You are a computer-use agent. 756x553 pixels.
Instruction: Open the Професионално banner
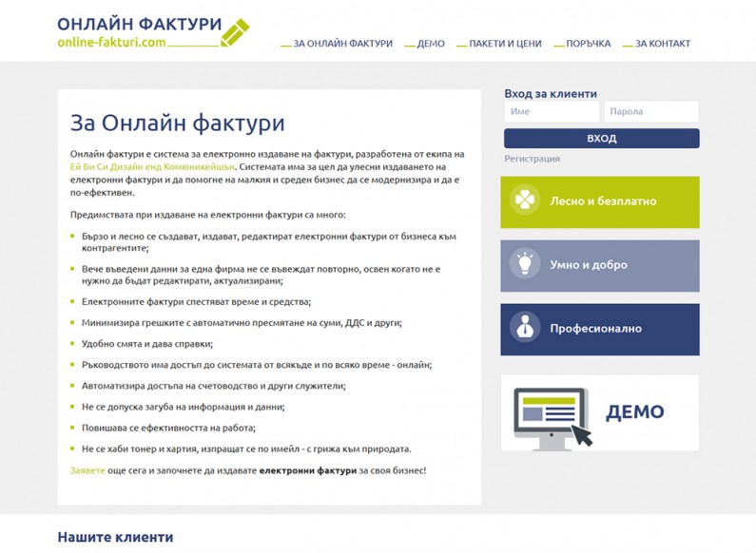pyautogui.click(x=600, y=330)
